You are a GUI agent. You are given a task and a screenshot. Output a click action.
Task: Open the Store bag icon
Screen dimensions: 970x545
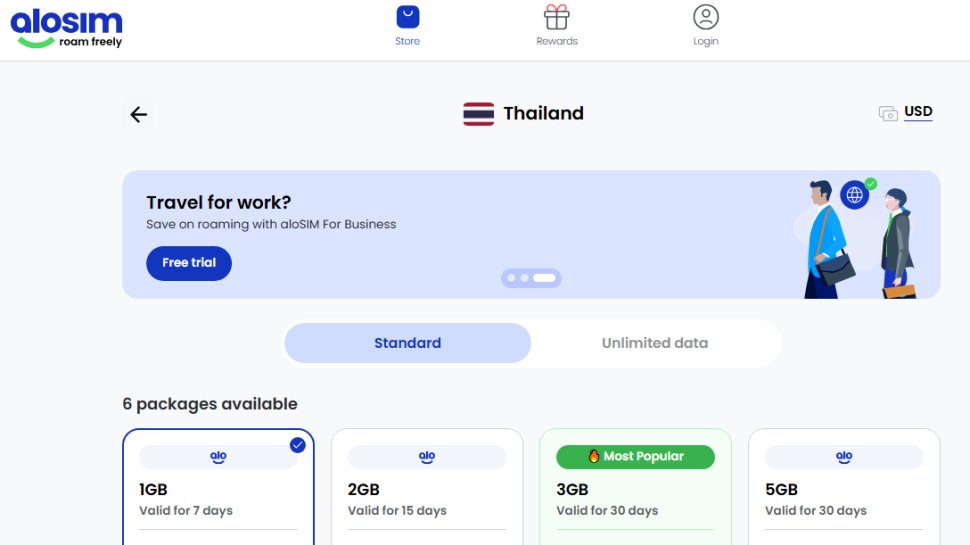(407, 17)
